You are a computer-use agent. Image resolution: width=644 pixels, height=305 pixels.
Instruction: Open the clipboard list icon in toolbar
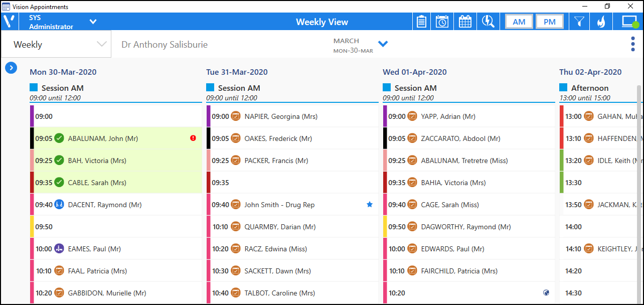pos(421,22)
